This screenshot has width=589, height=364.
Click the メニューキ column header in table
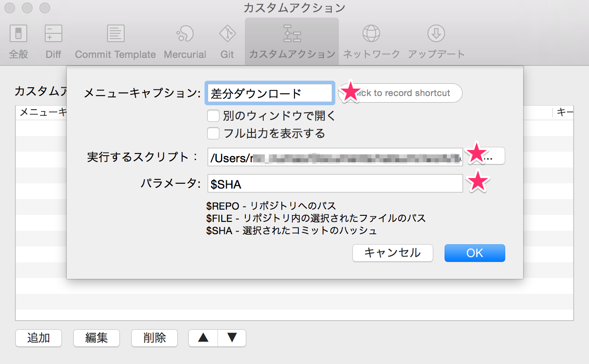pyautogui.click(x=41, y=113)
